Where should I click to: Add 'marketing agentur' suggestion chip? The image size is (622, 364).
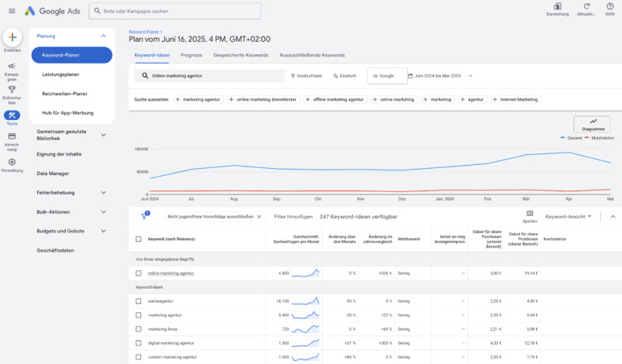coord(198,100)
